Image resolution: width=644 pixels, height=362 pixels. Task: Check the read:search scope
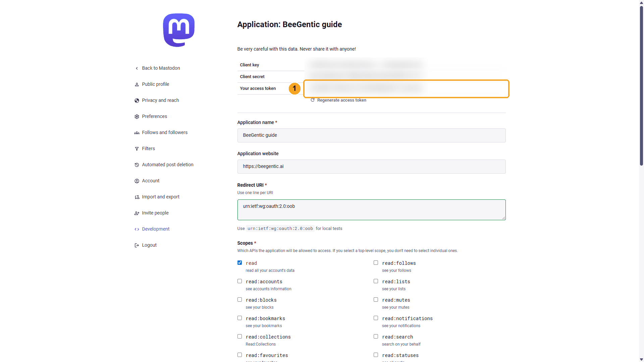[x=376, y=337]
